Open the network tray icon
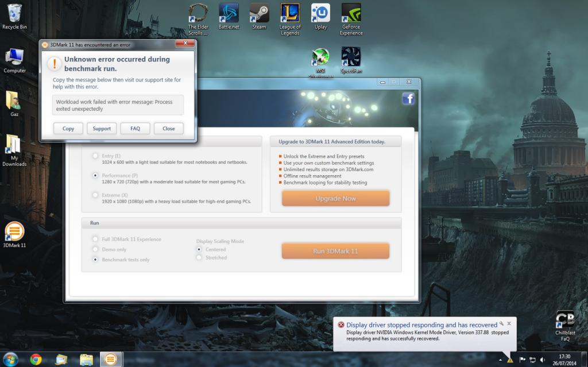588x367 pixels. (532, 360)
